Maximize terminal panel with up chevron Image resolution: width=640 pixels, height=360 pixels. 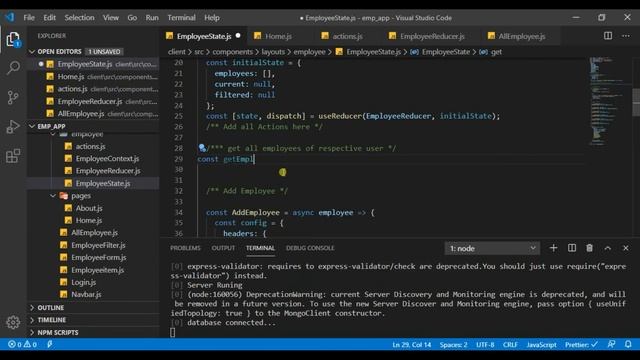pos(608,248)
